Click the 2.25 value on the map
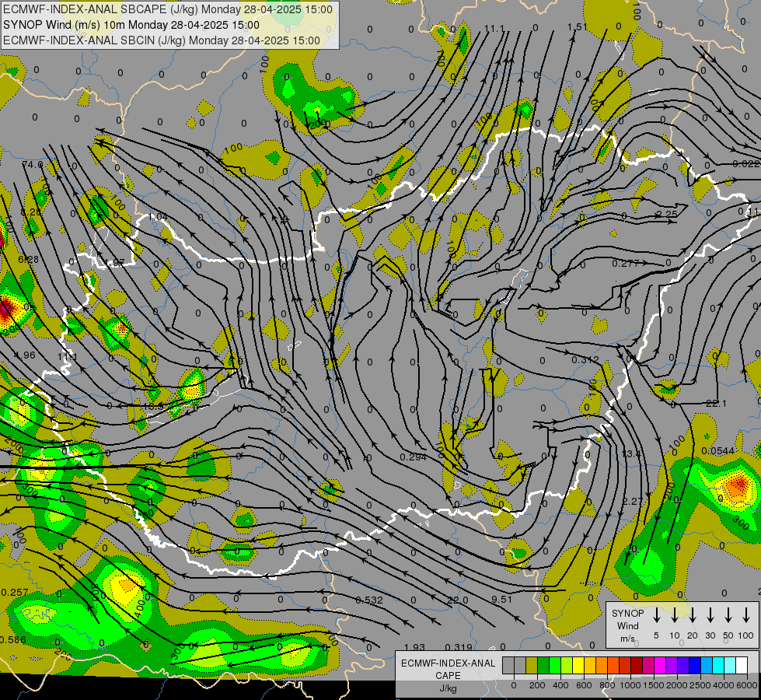The image size is (761, 700). (666, 214)
